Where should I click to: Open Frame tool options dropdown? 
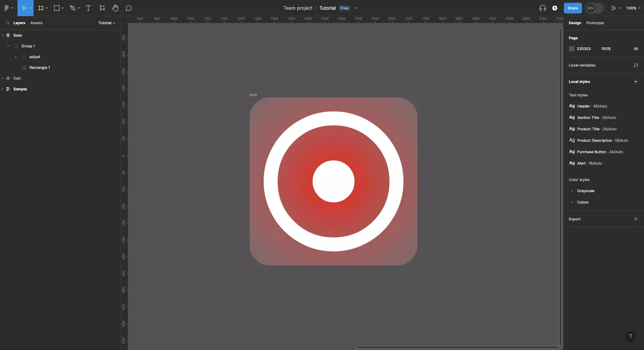[47, 8]
